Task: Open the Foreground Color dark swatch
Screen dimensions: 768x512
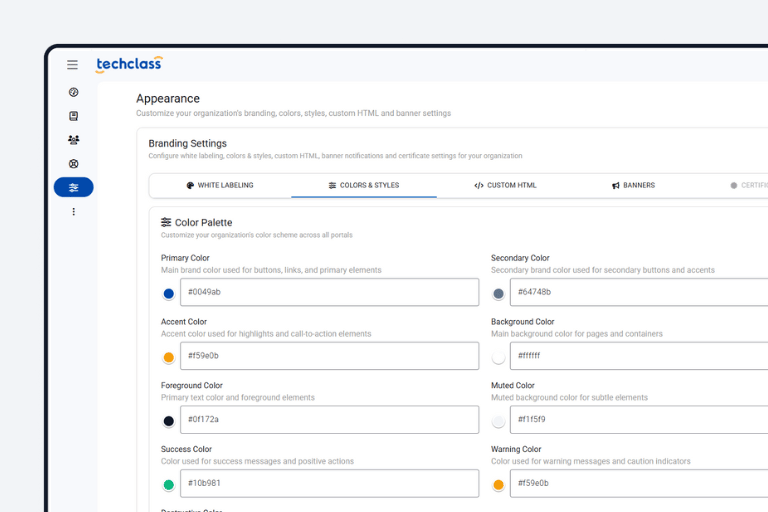Action: pos(168,421)
